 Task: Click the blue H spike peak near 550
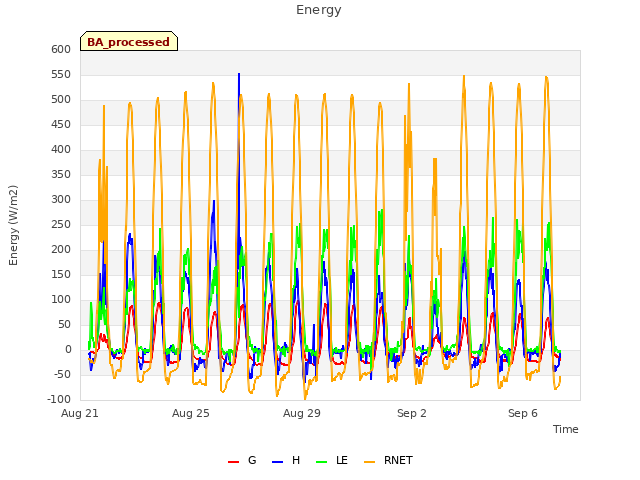[239, 74]
